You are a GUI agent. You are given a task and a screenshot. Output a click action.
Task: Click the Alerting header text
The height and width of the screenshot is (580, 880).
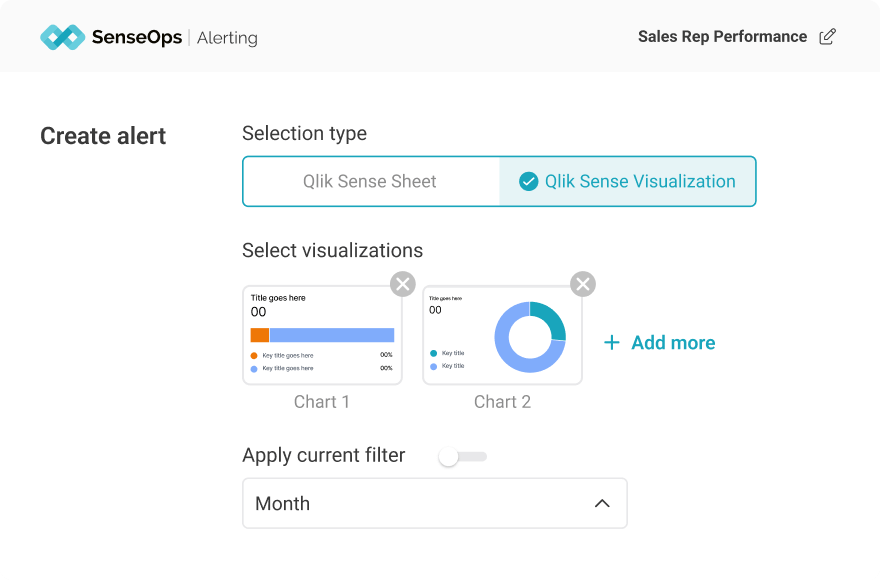pos(227,38)
